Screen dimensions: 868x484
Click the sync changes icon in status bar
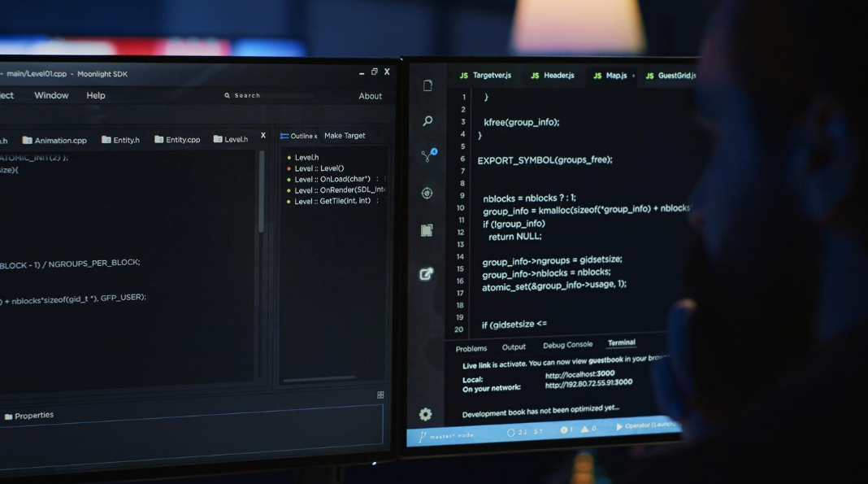(511, 432)
